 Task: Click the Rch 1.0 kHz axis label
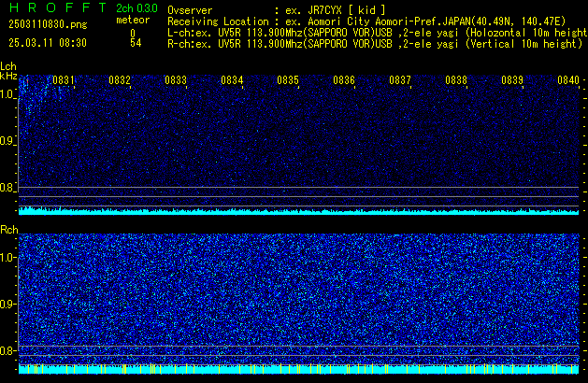pyautogui.click(x=7, y=258)
